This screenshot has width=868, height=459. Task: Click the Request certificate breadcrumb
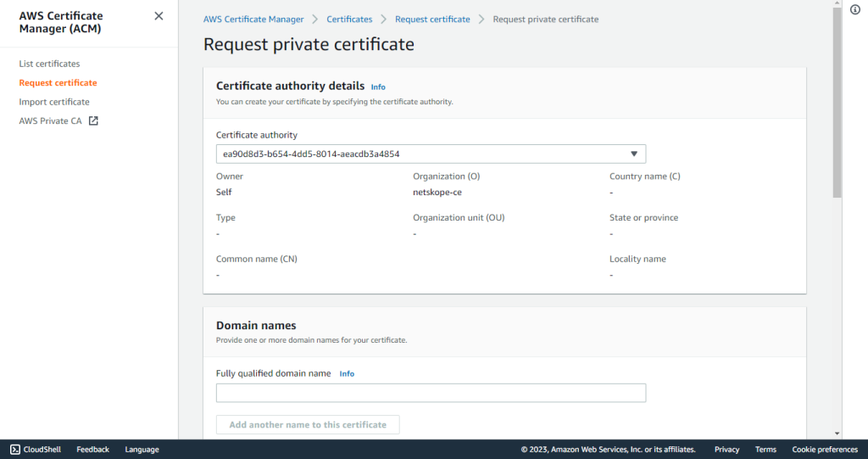coord(432,20)
